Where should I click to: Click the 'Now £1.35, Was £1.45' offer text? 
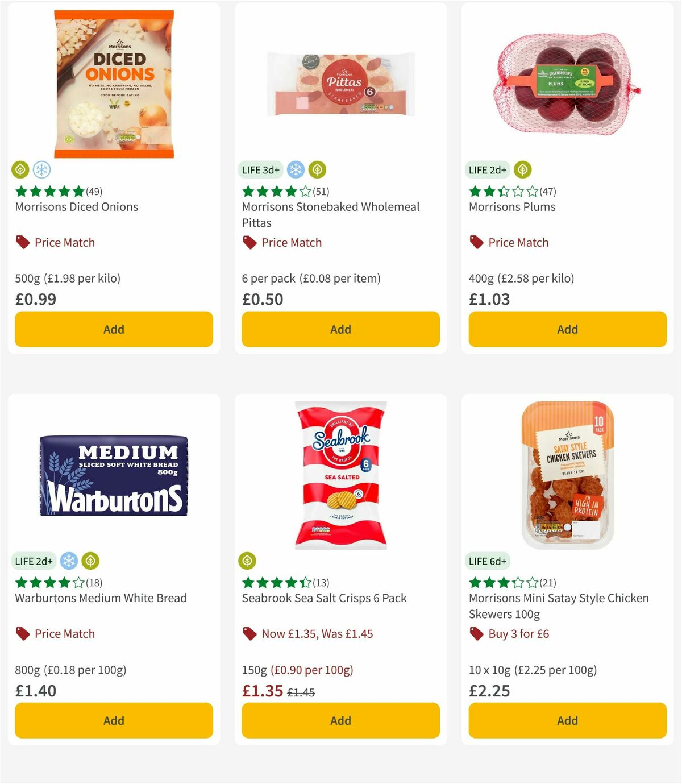tap(317, 633)
